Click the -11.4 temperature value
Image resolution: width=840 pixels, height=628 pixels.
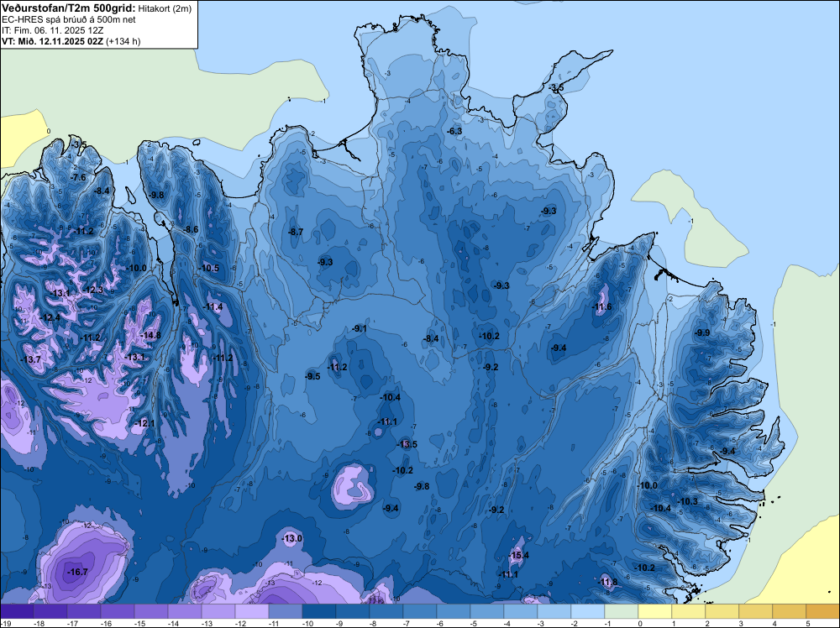[213, 306]
